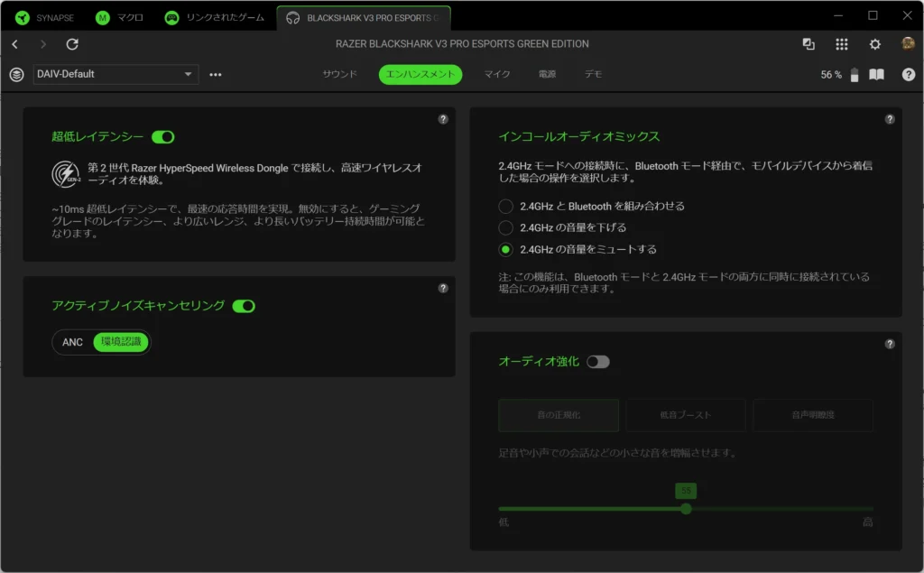Turn off the アクティブノイズキャンセリング switch
This screenshot has height=573, width=924.
click(244, 306)
